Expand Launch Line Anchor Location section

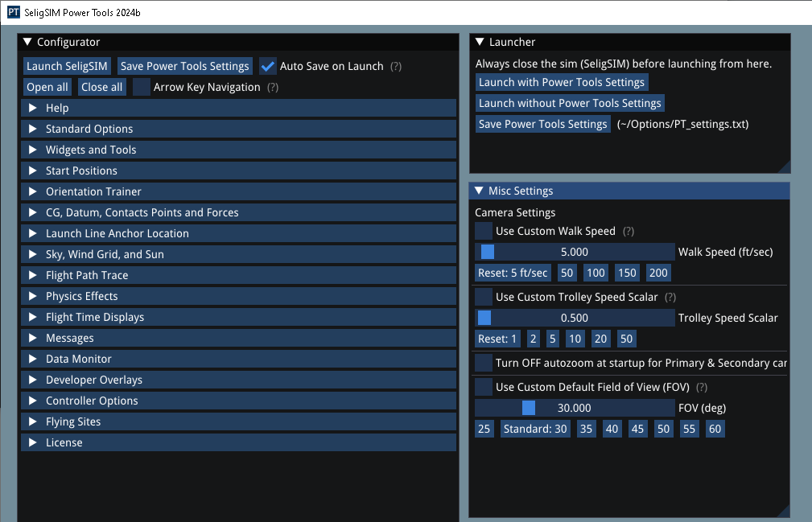point(239,233)
